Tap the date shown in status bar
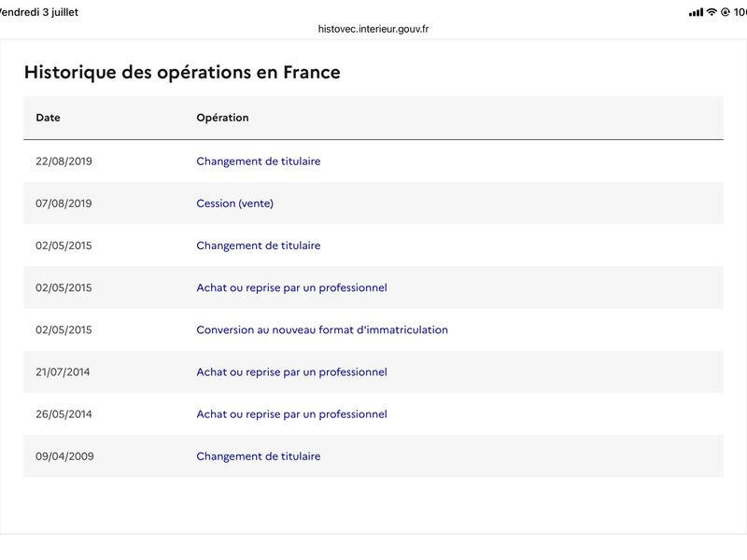This screenshot has height=560, width=747. 39,12
